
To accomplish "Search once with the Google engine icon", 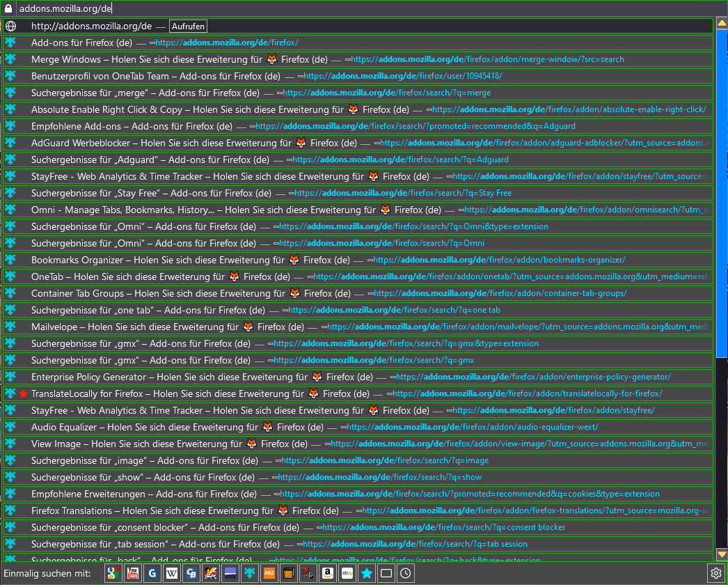I will 113,573.
